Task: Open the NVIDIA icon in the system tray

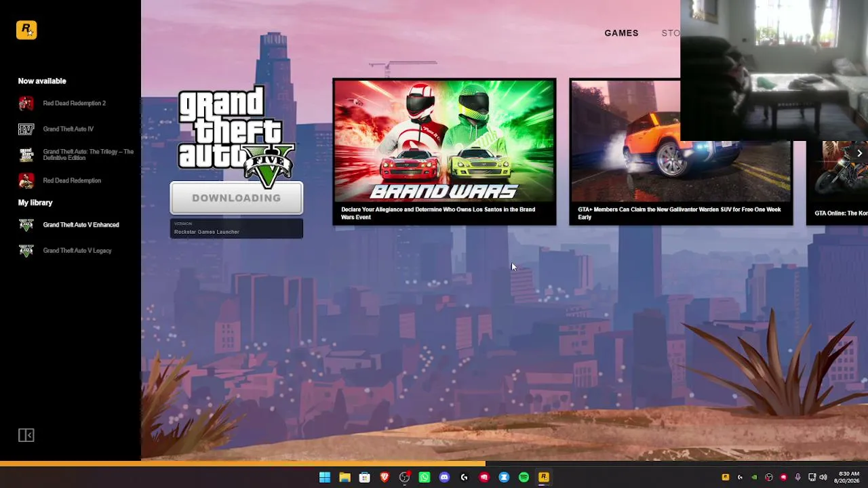Action: (754, 477)
